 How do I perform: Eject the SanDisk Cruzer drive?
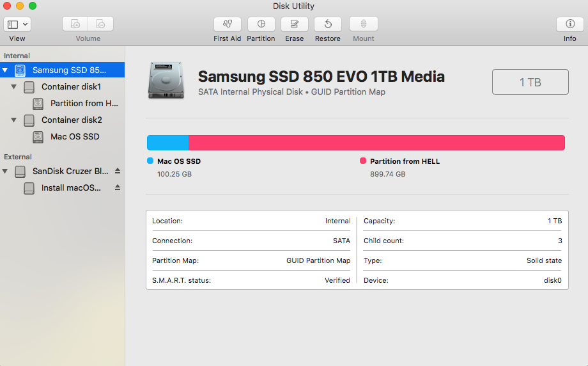(x=118, y=171)
